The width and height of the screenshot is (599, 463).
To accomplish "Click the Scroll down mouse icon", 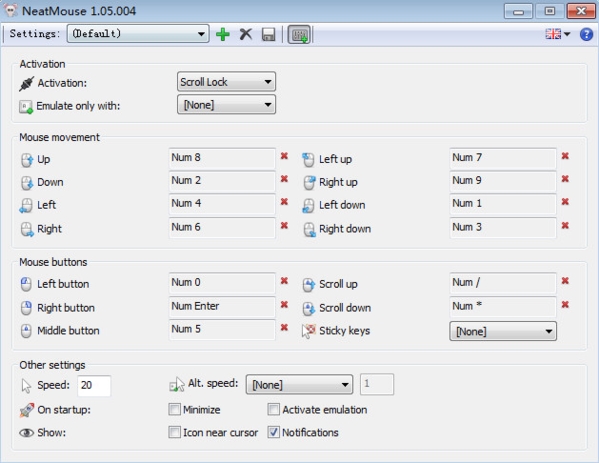I will pos(309,308).
